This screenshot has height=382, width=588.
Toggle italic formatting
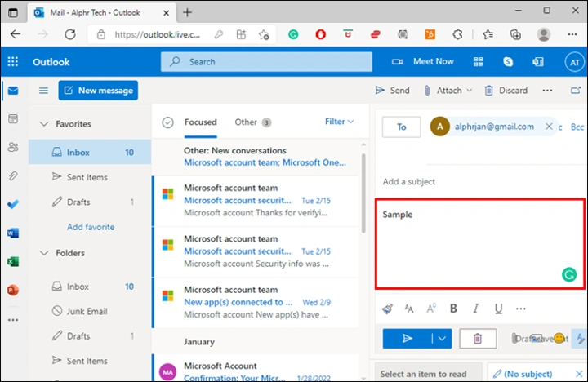(476, 309)
